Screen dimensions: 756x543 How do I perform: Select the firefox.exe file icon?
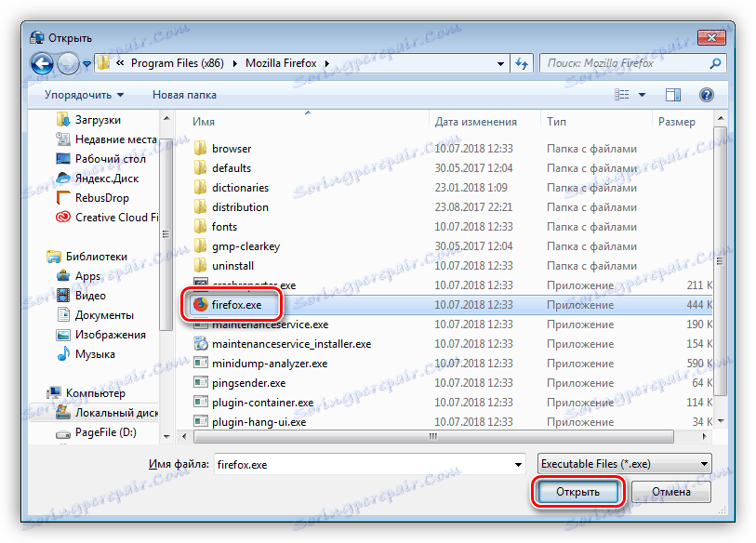click(200, 305)
